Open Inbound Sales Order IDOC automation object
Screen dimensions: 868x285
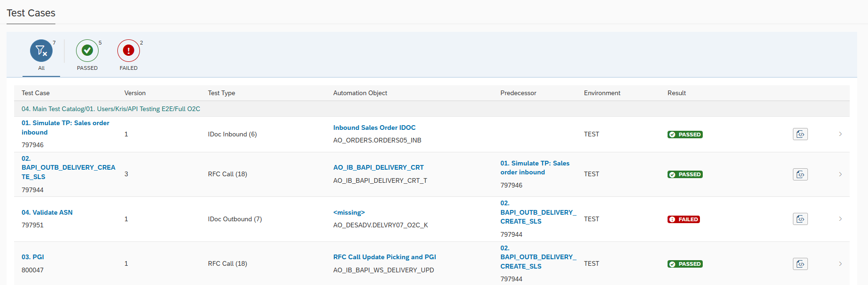374,127
